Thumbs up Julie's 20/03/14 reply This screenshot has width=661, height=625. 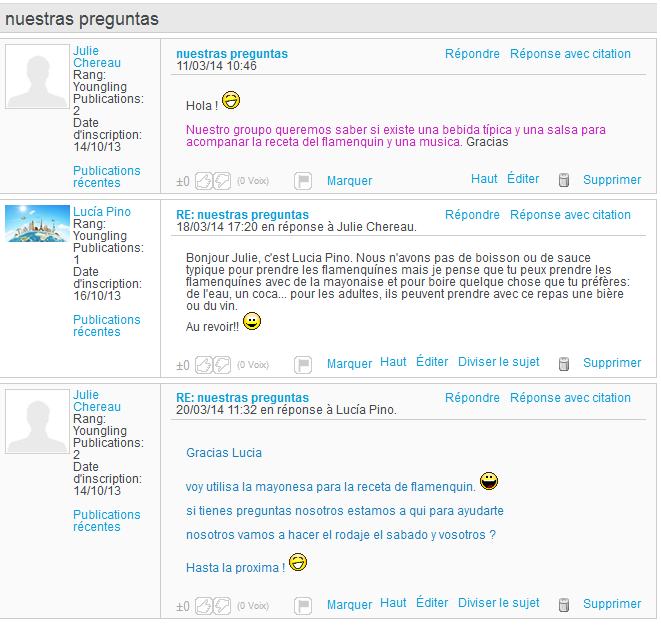204,606
